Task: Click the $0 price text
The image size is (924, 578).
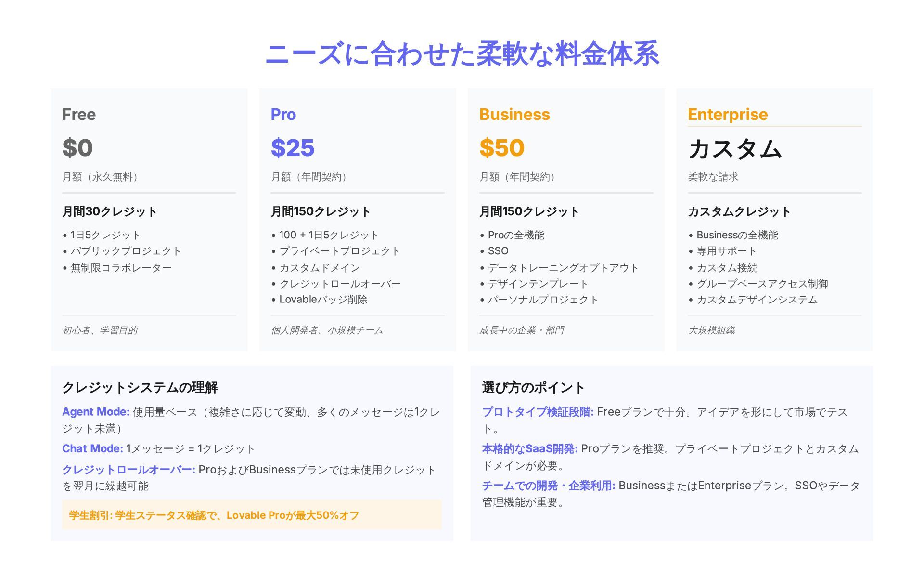Action: 77,147
